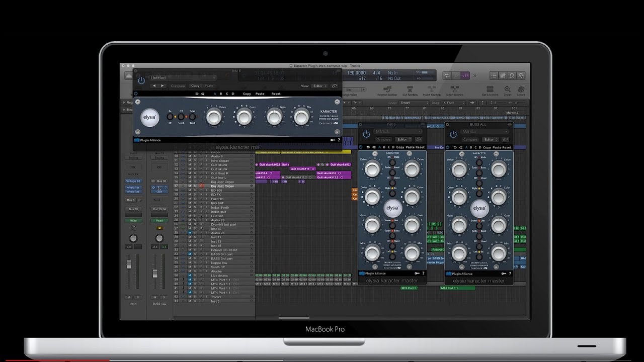This screenshot has height=362, width=644.
Task: Click the redo arrow in karacter mix toolbar
Action: click(x=203, y=94)
